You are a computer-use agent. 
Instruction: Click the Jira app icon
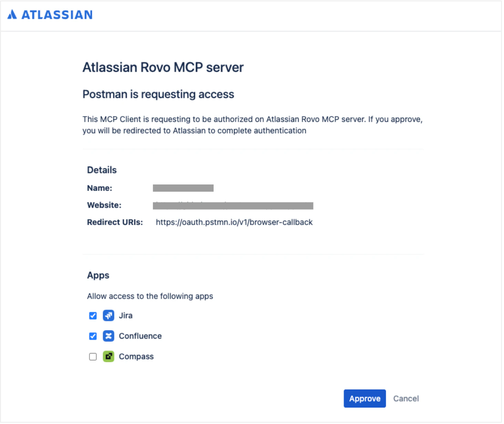(x=108, y=315)
